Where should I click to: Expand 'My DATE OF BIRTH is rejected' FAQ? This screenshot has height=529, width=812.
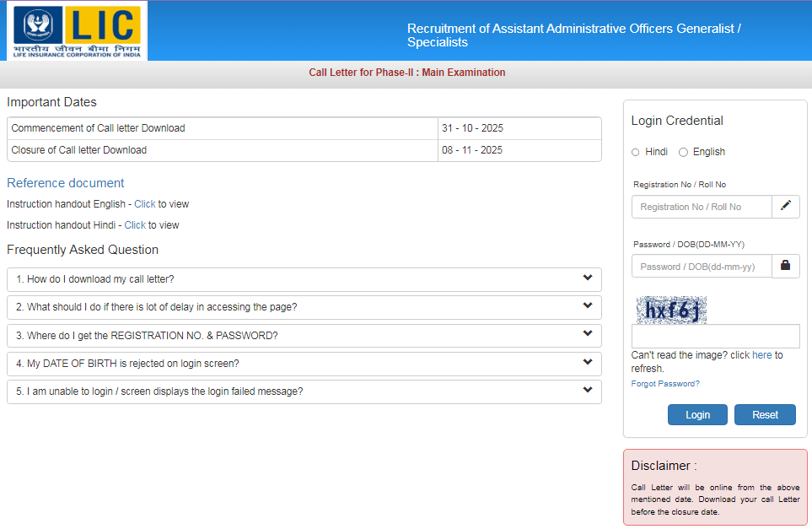pos(588,363)
